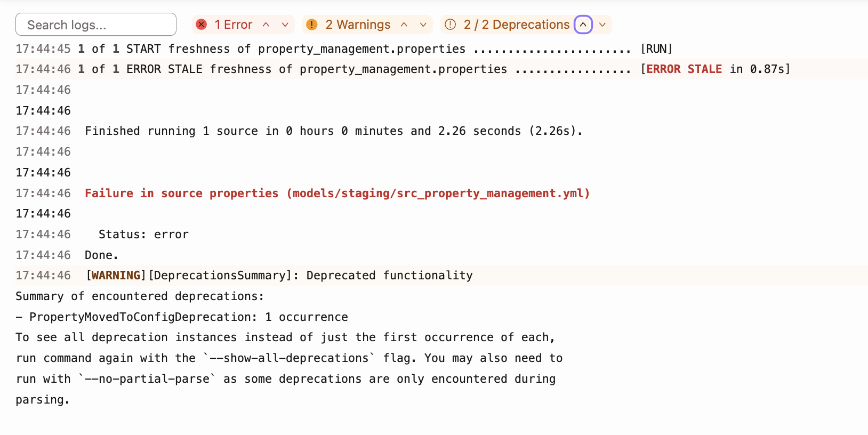Click the deprecations alert circle icon
868x435 pixels.
[449, 24]
